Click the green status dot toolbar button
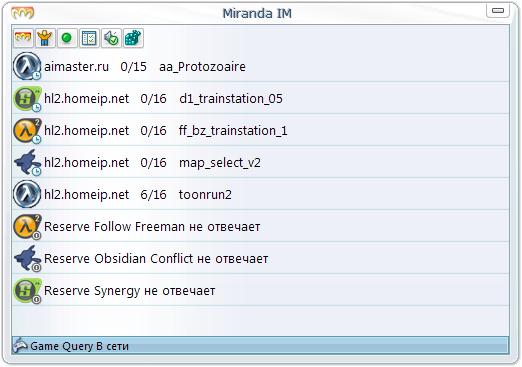522x367 pixels. (67, 38)
